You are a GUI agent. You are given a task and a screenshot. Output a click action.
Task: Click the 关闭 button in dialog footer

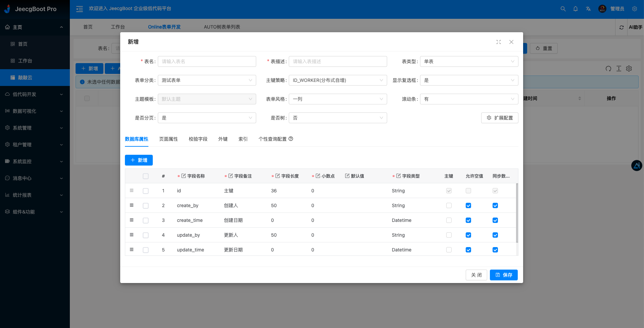pos(476,275)
